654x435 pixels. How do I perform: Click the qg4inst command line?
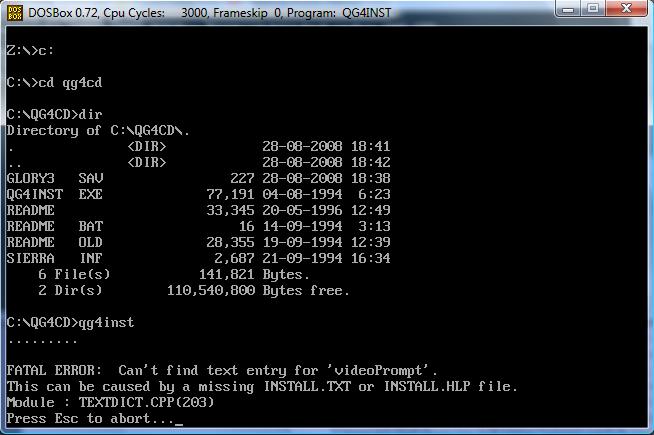point(70,322)
